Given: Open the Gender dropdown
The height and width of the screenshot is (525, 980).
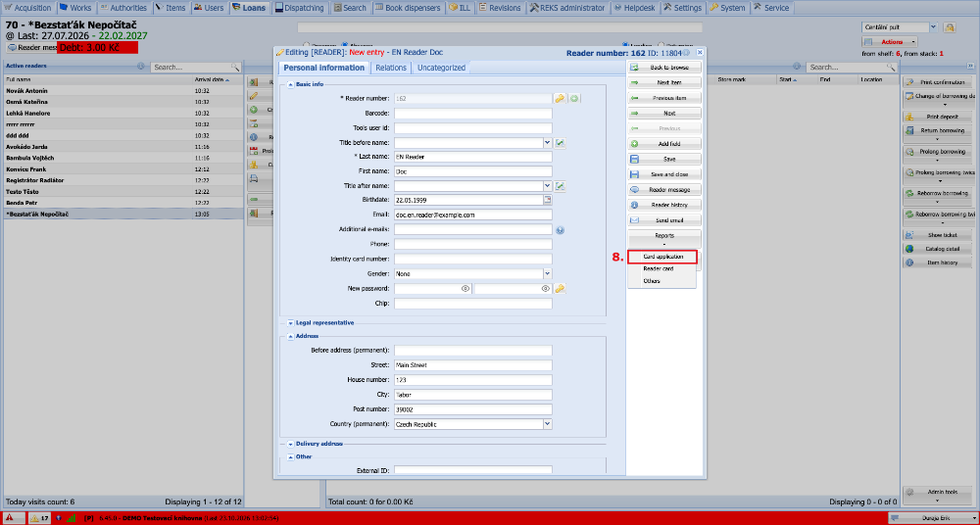Looking at the screenshot, I should click(x=548, y=273).
